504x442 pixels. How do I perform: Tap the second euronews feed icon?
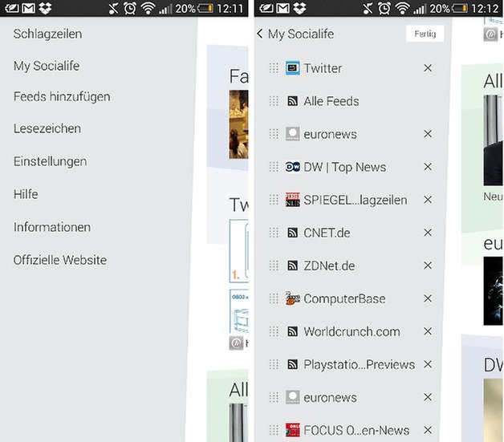[292, 397]
